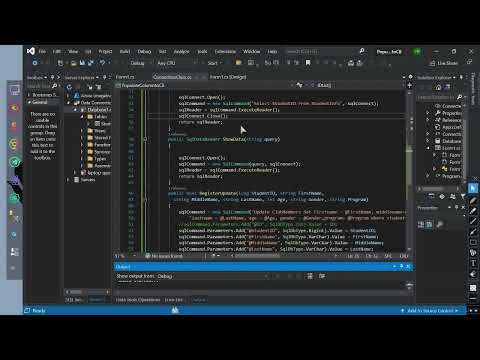Click the Solution Explorer home icon

(438, 87)
